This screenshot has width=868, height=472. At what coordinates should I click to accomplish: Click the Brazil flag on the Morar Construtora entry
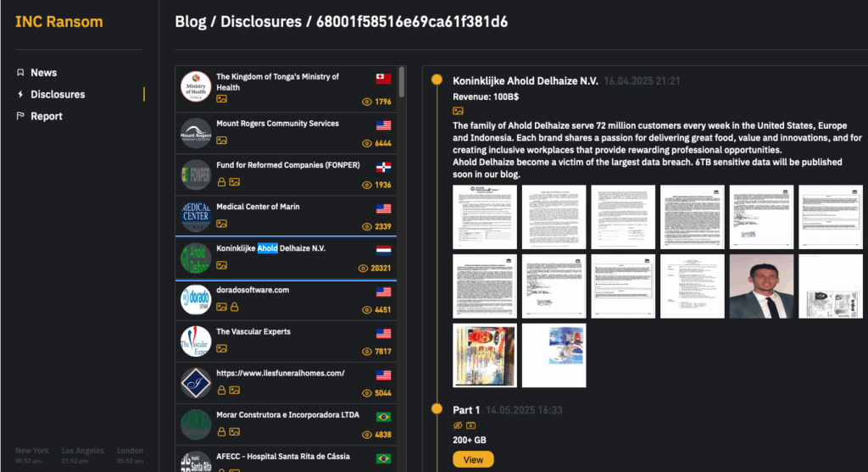(x=383, y=417)
